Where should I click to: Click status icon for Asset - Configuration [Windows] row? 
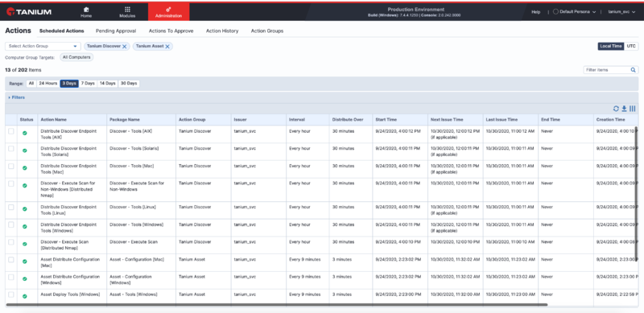25,278
